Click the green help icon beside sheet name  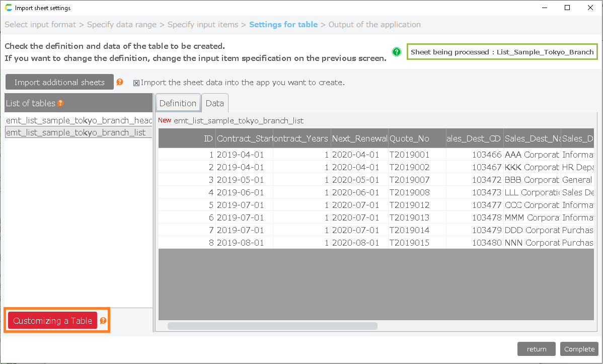click(397, 52)
